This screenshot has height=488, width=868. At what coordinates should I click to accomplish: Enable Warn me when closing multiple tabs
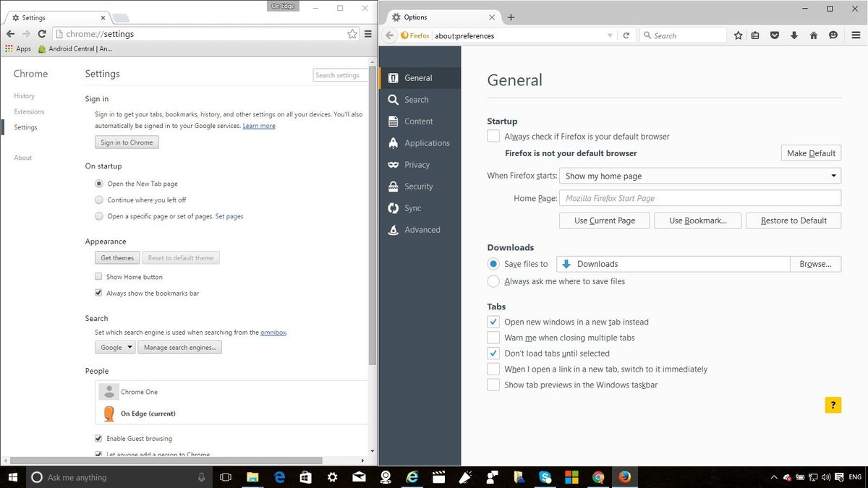point(493,337)
